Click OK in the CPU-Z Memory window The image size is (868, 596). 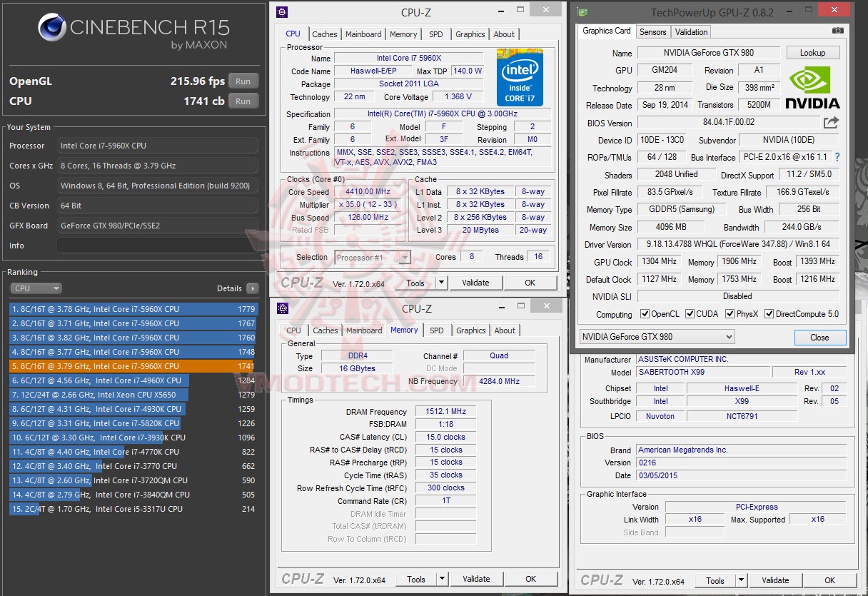(530, 579)
